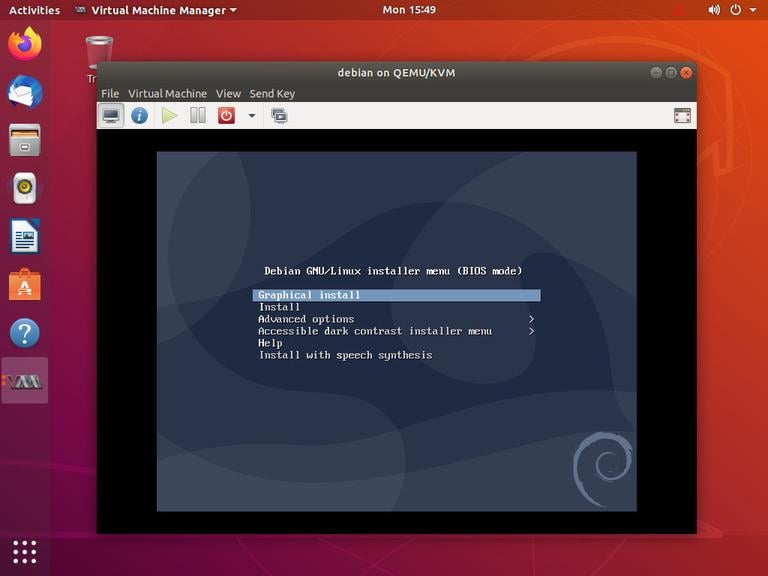The image size is (768, 576).
Task: Open virtual hardware details info icon
Action: click(140, 116)
